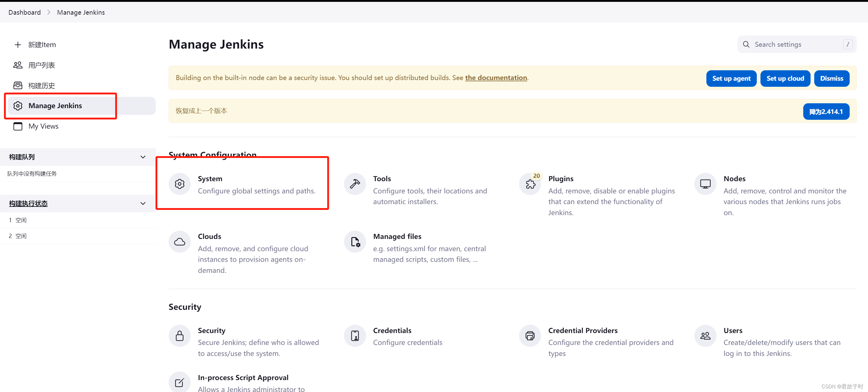Open the In-process Script Approval title
Viewport: 868px width, 392px height.
tap(243, 378)
